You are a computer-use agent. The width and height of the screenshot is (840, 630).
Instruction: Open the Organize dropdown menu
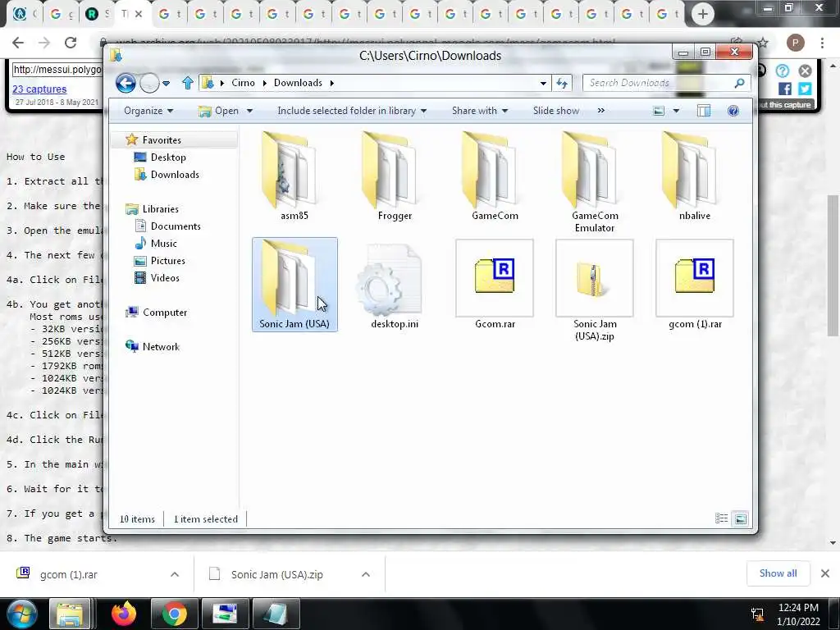tap(148, 111)
